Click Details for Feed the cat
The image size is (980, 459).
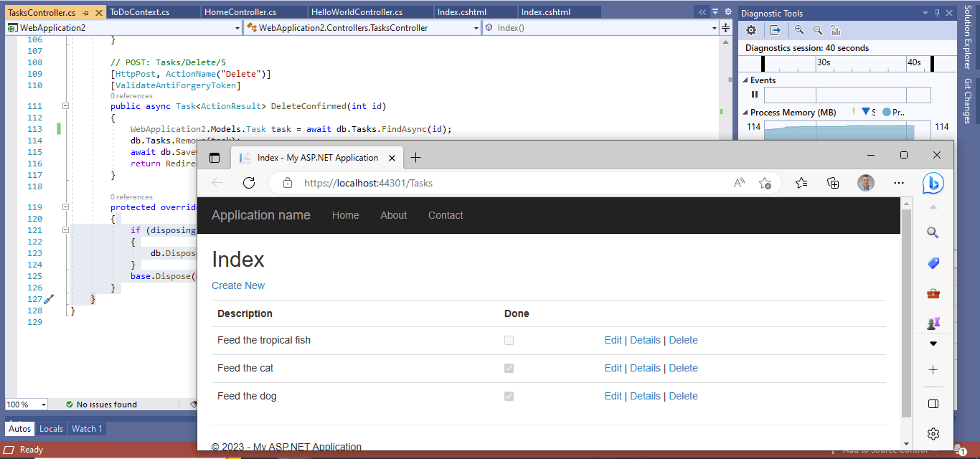coord(645,368)
